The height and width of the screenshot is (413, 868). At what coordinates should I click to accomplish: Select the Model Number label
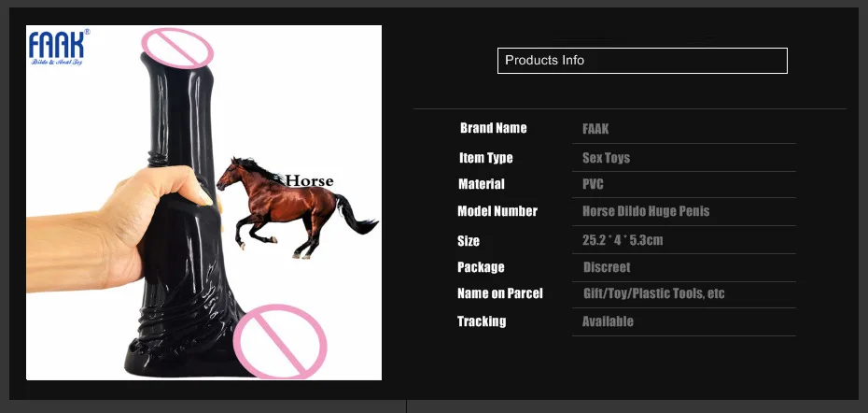pos(497,211)
